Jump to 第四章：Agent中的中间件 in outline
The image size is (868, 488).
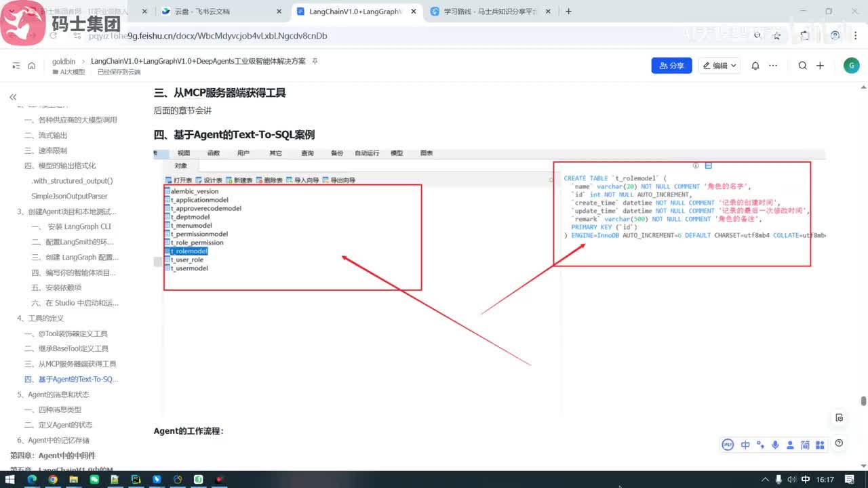coord(52,455)
